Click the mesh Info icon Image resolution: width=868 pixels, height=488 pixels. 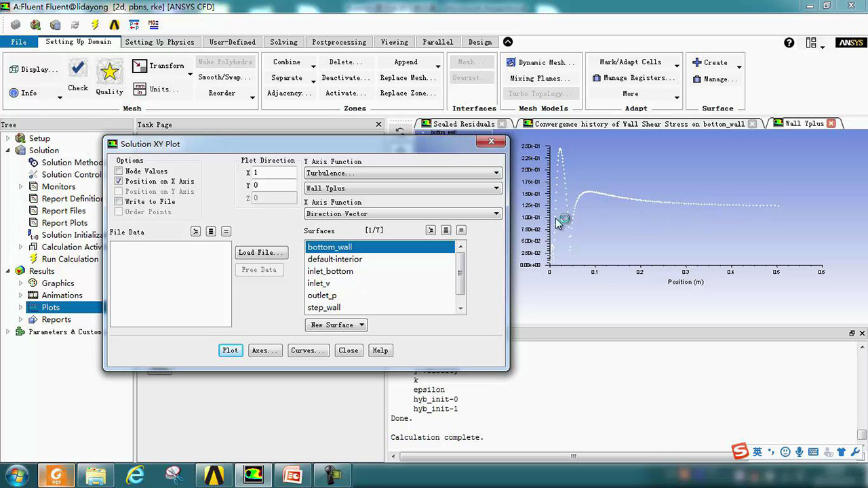click(14, 93)
